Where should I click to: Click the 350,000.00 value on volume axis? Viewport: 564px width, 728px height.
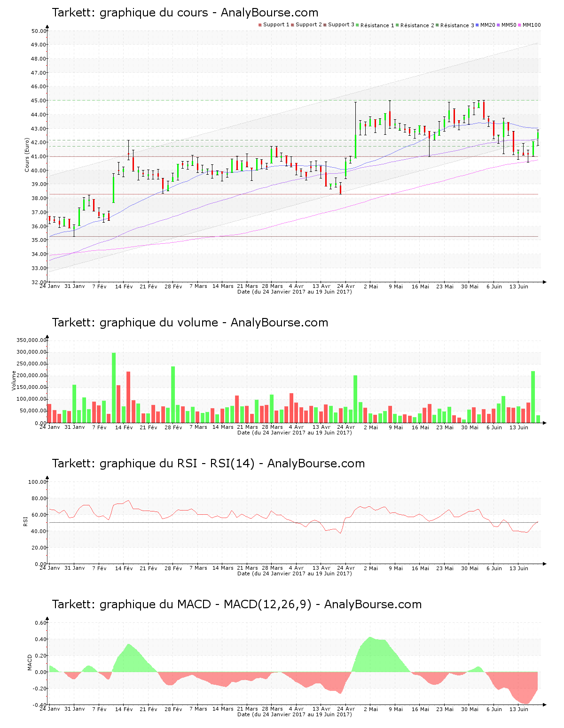31,340
